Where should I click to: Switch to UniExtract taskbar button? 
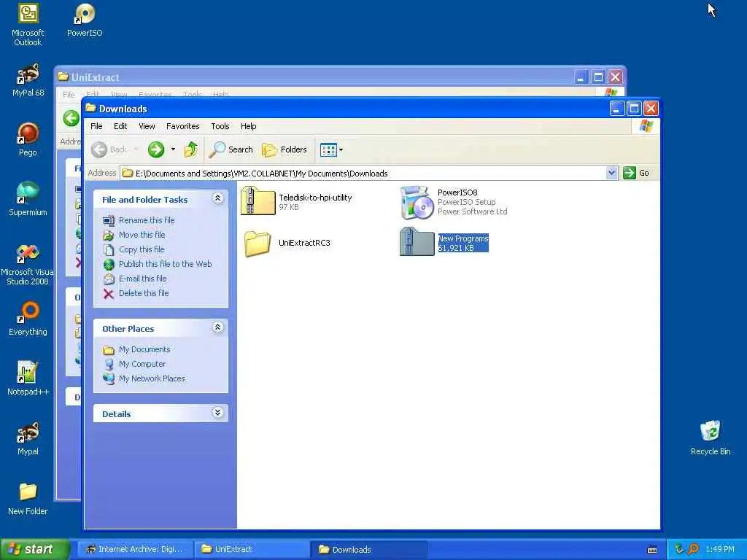tap(252, 550)
